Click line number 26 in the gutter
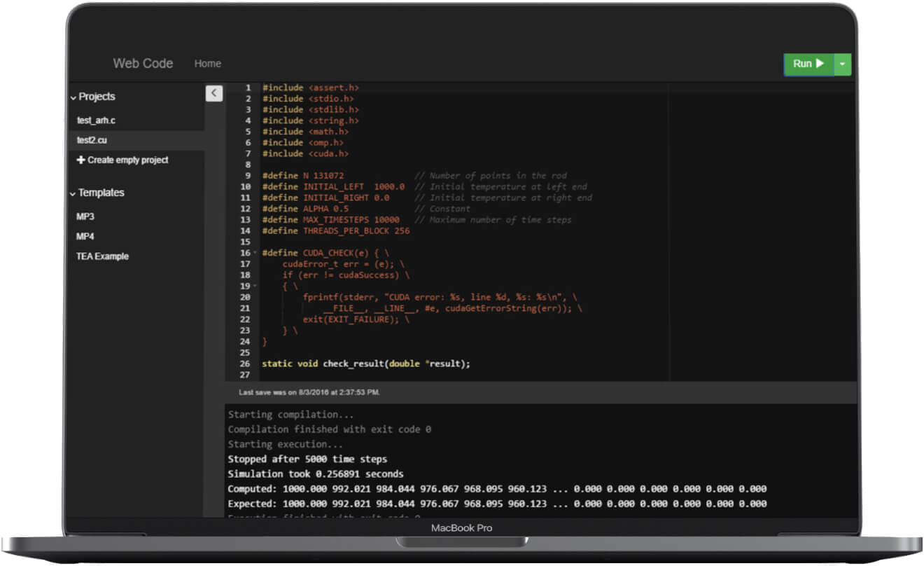Image resolution: width=924 pixels, height=566 pixels. tap(244, 364)
